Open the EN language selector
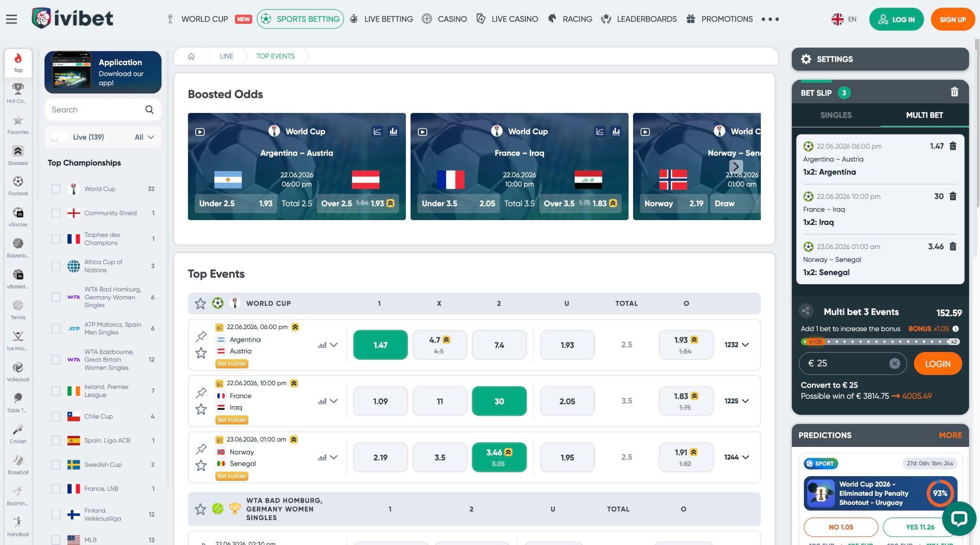This screenshot has width=980, height=545. point(844,19)
